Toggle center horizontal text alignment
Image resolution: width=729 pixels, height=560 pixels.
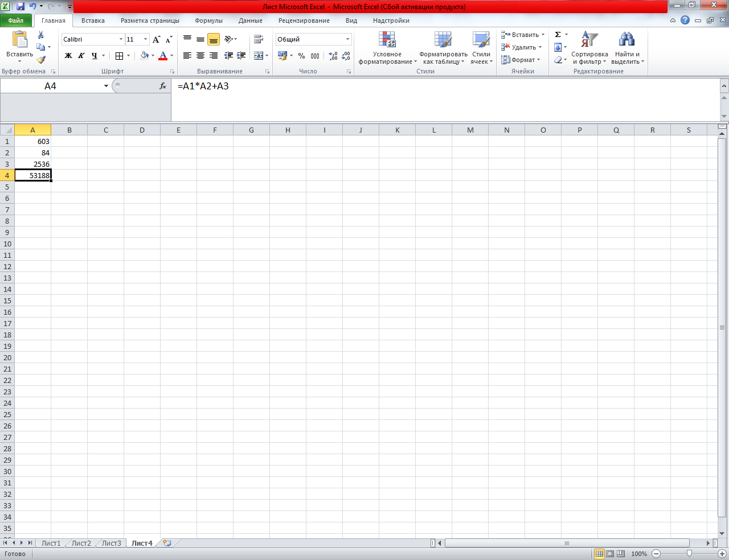pyautogui.click(x=200, y=56)
